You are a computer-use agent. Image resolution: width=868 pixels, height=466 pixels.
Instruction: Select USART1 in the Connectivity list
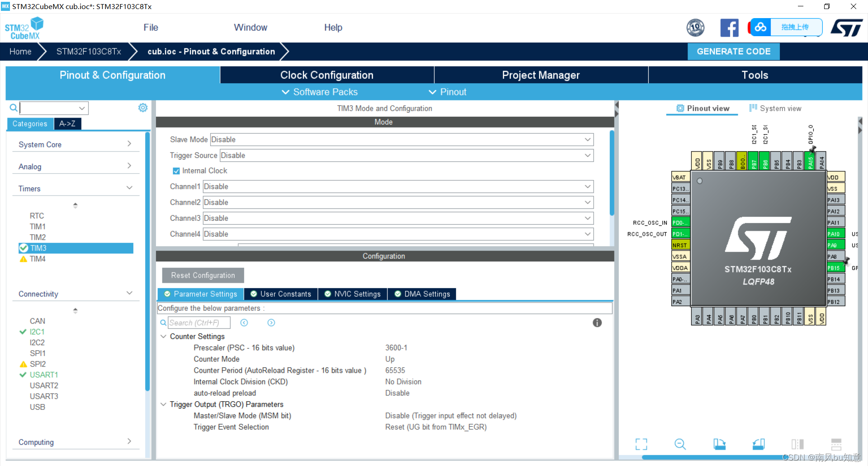coord(43,375)
